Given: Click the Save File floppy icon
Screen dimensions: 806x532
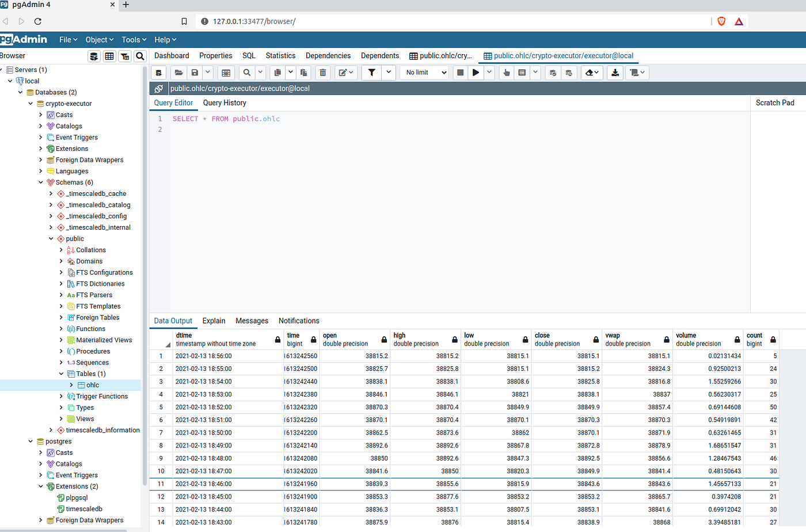Looking at the screenshot, I should coord(195,73).
